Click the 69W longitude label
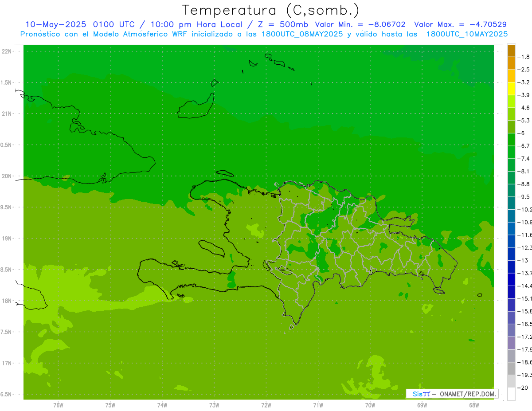This screenshot has height=411, width=532. [x=422, y=405]
